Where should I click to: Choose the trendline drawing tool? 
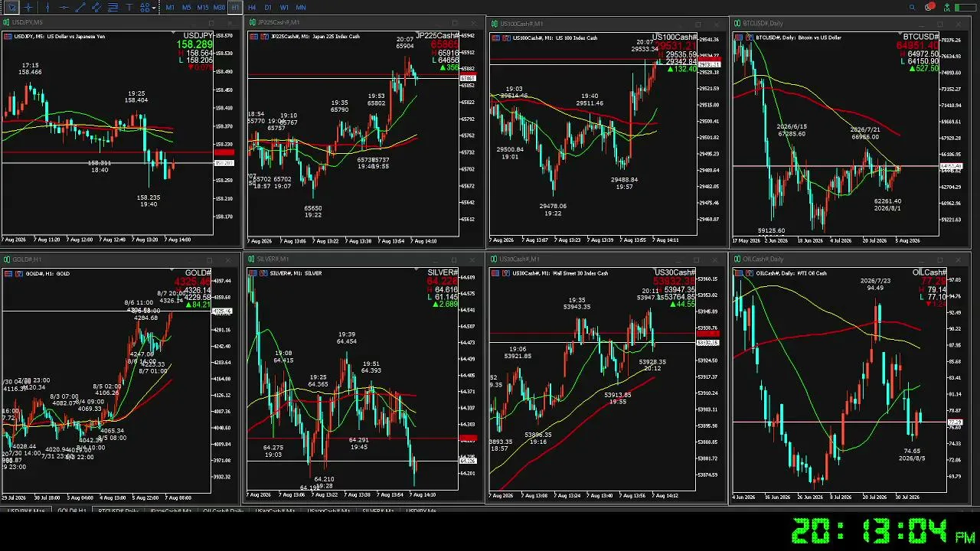80,7
